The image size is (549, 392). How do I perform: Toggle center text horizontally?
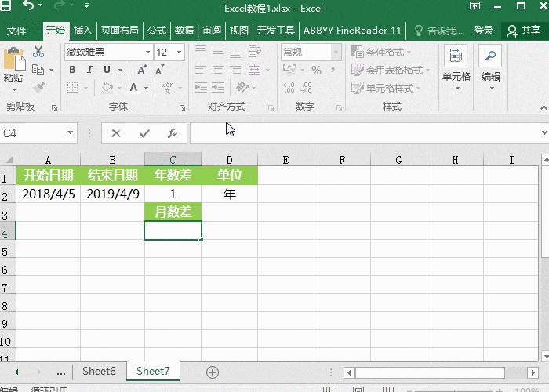[218, 70]
